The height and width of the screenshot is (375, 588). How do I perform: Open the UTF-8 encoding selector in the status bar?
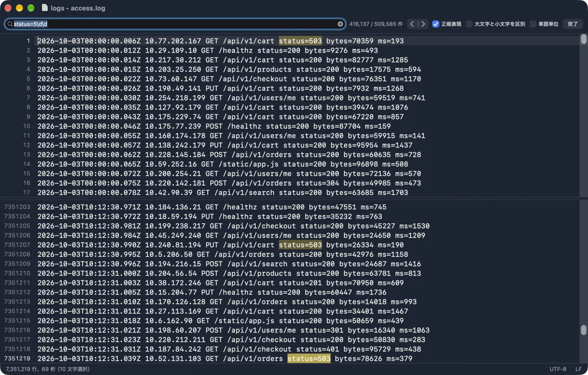[x=558, y=369]
